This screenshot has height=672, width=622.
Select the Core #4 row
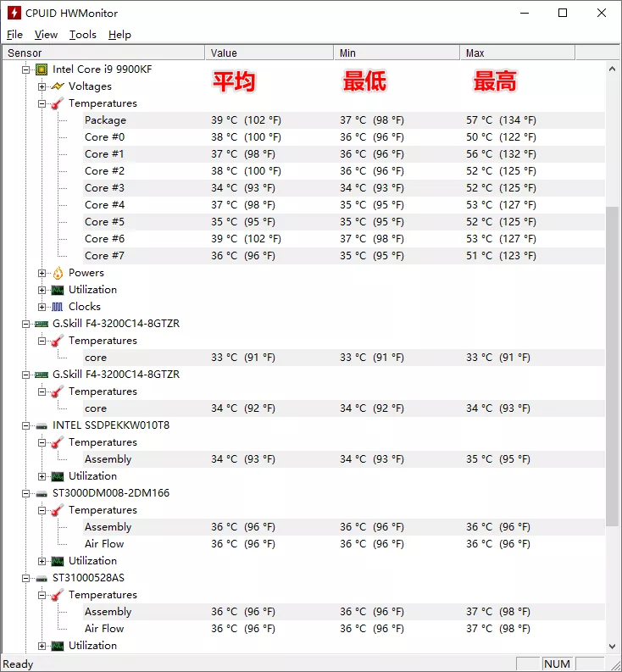click(x=344, y=205)
